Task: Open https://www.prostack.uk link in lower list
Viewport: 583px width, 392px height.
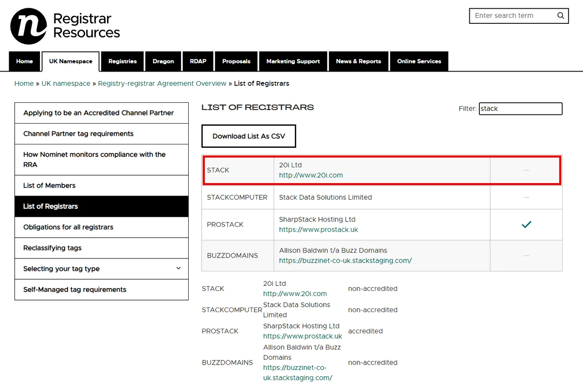Action: 302,336
